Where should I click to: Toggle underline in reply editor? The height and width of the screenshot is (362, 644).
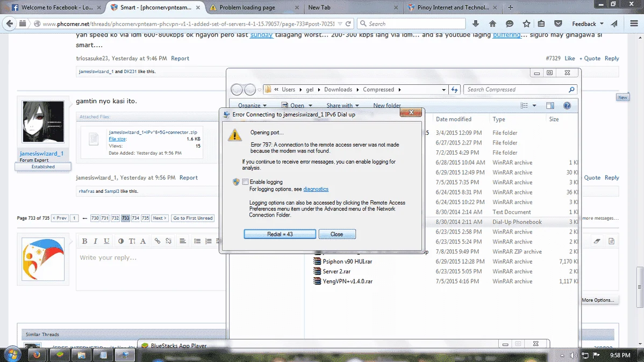106,241
